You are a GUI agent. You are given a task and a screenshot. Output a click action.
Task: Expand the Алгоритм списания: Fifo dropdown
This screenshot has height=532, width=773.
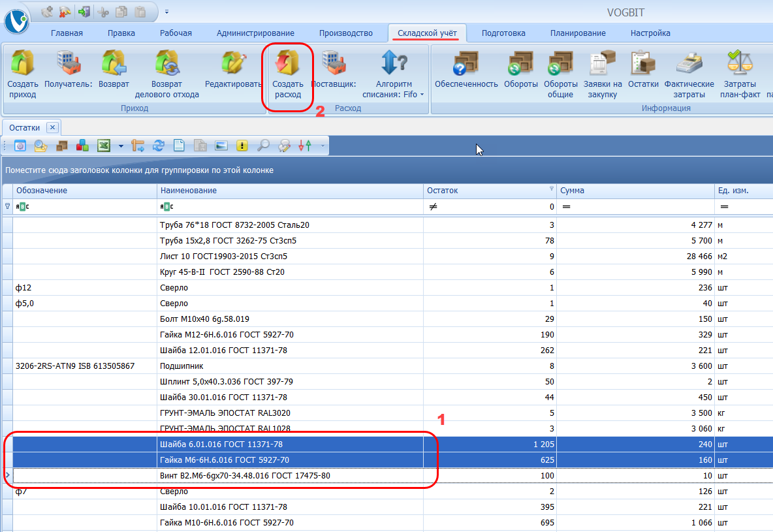[x=422, y=95]
